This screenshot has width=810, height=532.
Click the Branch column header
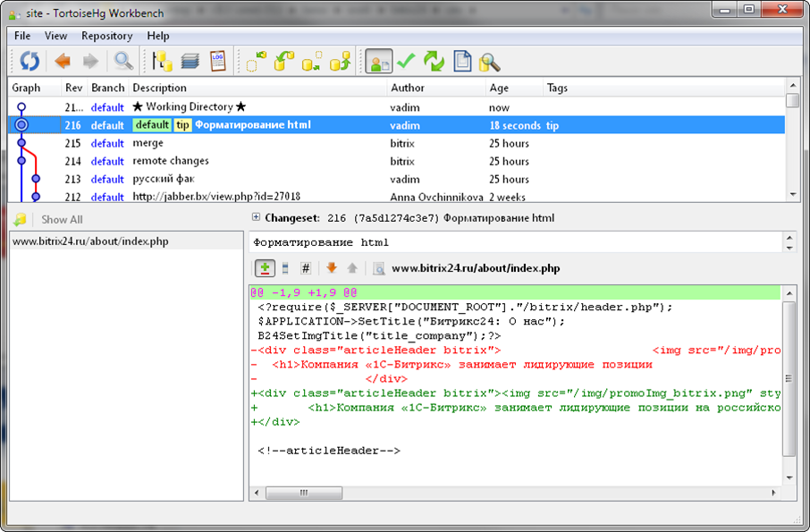click(107, 88)
